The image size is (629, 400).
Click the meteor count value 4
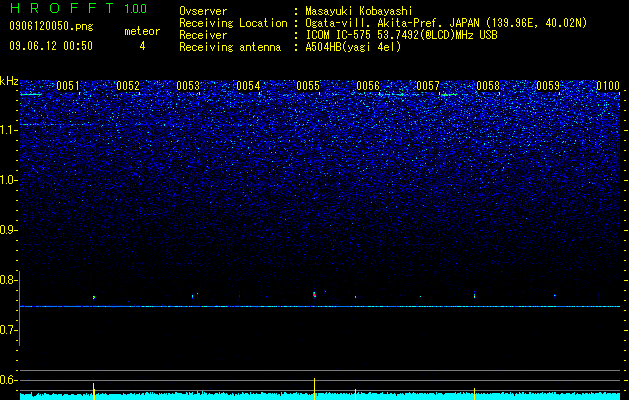[142, 46]
